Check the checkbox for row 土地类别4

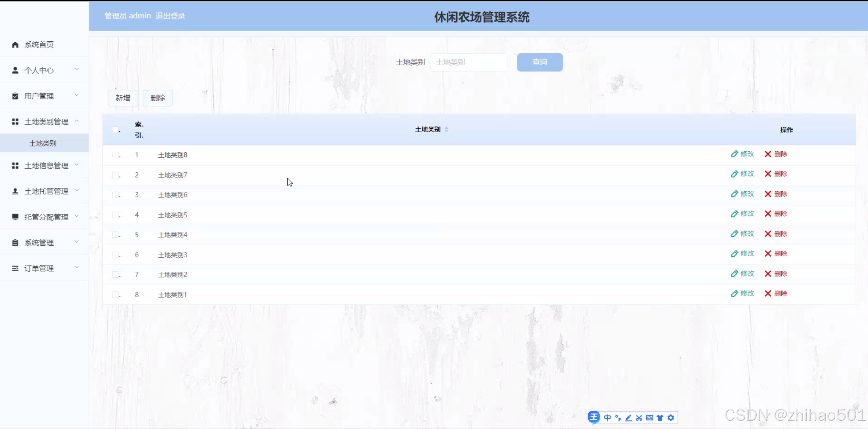(115, 235)
